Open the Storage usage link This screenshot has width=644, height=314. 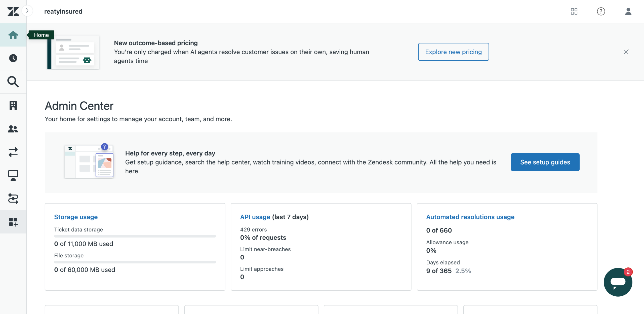pos(76,217)
